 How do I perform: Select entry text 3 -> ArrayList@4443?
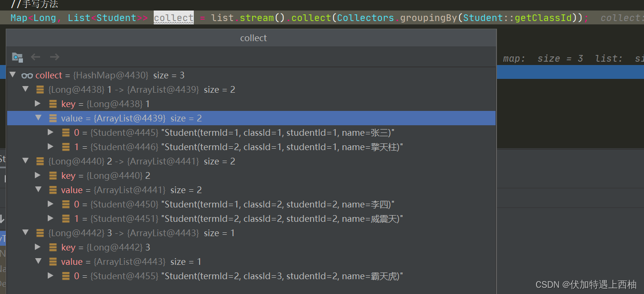pyautogui.click(x=142, y=233)
